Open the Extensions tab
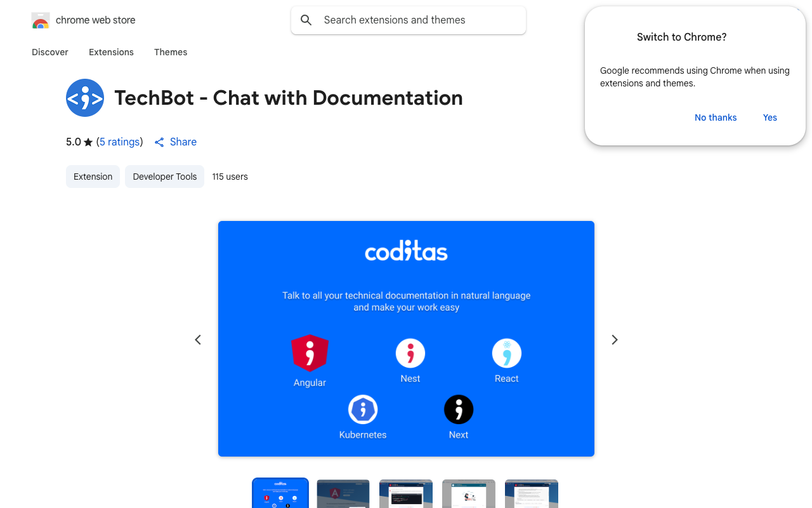Screen dimensions: 812x508 pyautogui.click(x=111, y=52)
